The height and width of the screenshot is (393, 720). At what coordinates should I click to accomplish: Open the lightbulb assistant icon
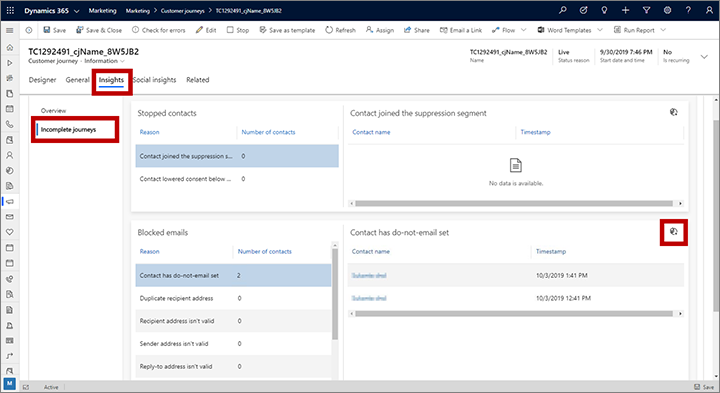coord(604,10)
